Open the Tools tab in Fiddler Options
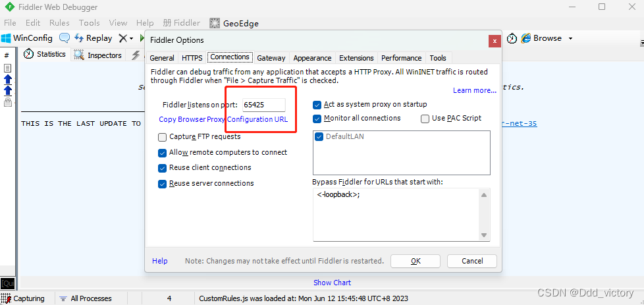Viewport: 644px width, 305px height. pos(438,58)
